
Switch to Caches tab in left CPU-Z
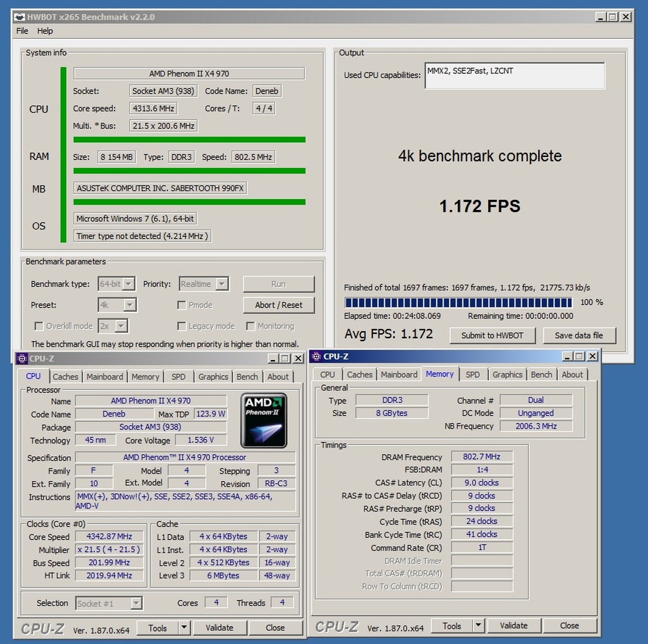[x=66, y=377]
